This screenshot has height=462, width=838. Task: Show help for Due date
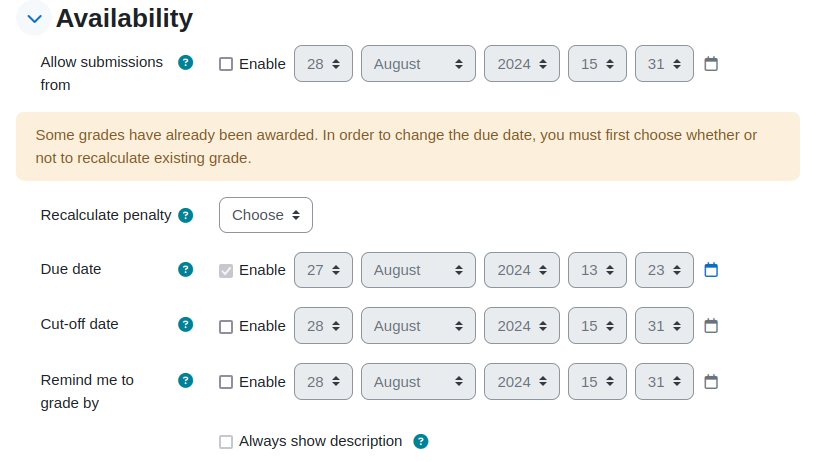(x=185, y=270)
